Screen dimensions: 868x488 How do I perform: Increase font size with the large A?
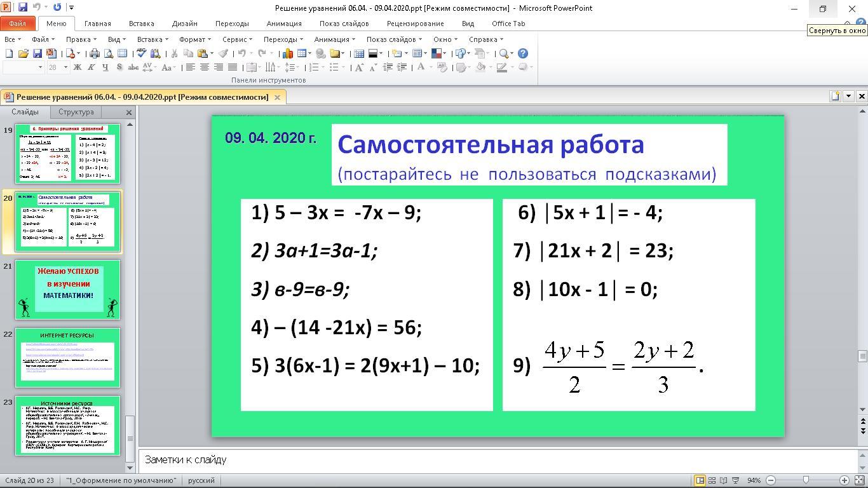coord(359,67)
